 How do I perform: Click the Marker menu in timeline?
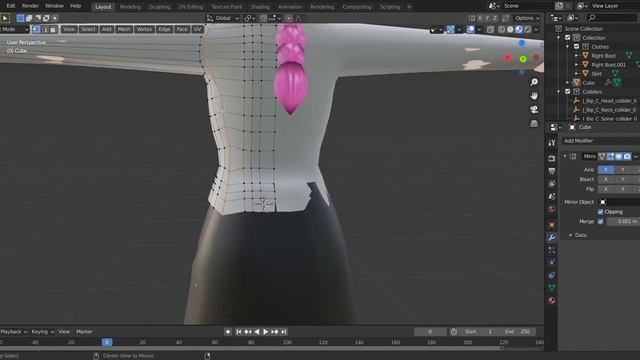tap(84, 332)
